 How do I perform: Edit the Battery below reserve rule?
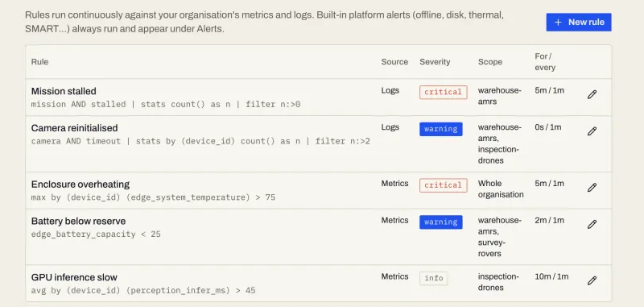(x=592, y=224)
